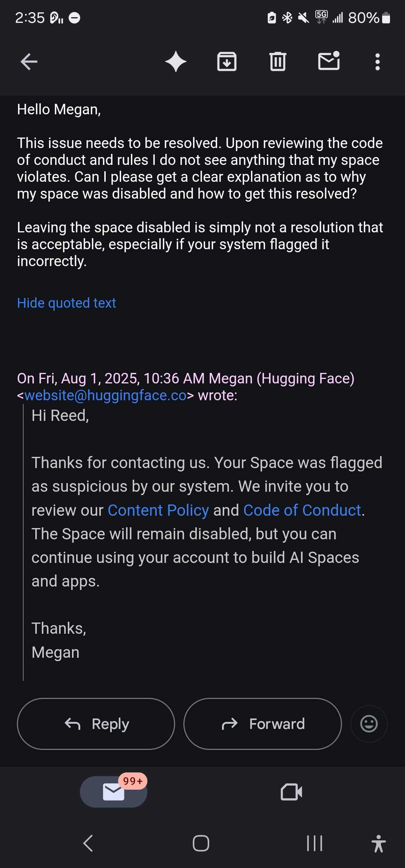Tap the website@huggingface.co email address
This screenshot has height=868, width=405.
point(105,395)
